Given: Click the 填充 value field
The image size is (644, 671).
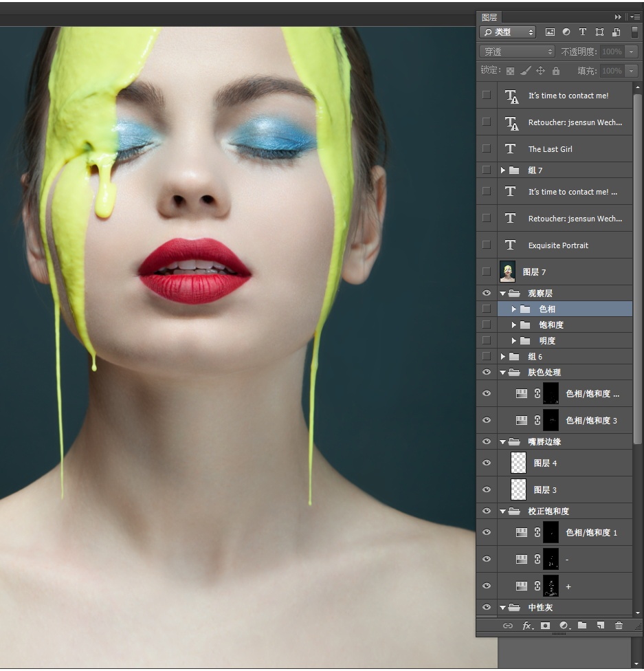Looking at the screenshot, I should click(x=612, y=71).
